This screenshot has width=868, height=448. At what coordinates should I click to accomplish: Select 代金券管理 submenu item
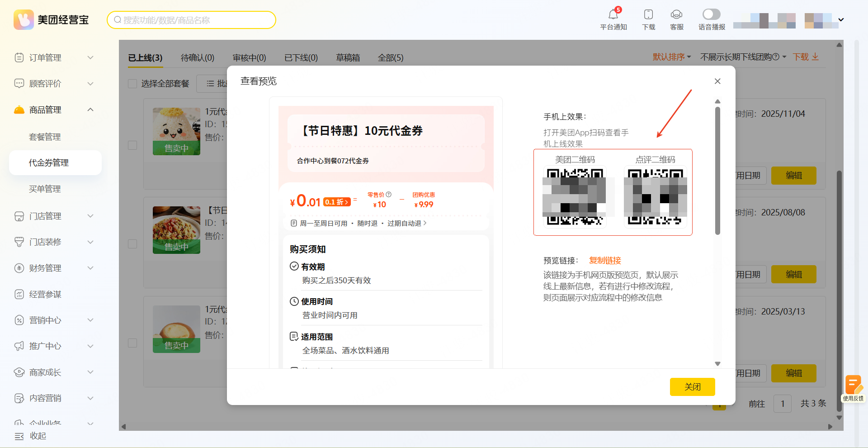[55, 162]
